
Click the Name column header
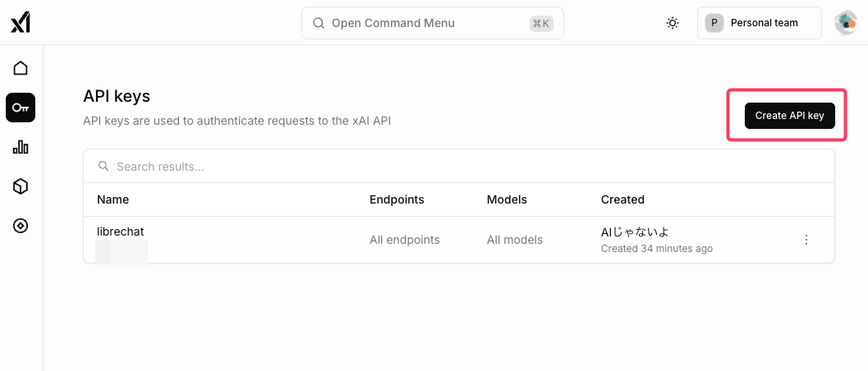tap(113, 199)
